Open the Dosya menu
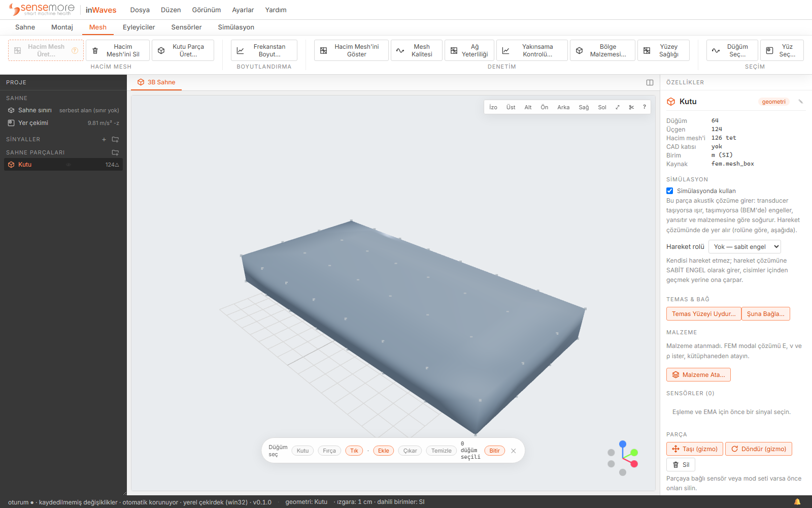 tap(140, 10)
